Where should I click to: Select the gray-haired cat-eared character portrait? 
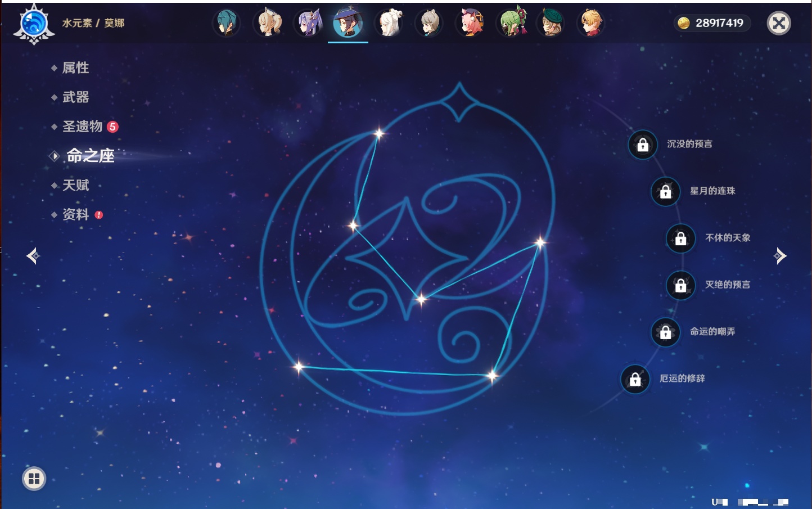(x=429, y=23)
